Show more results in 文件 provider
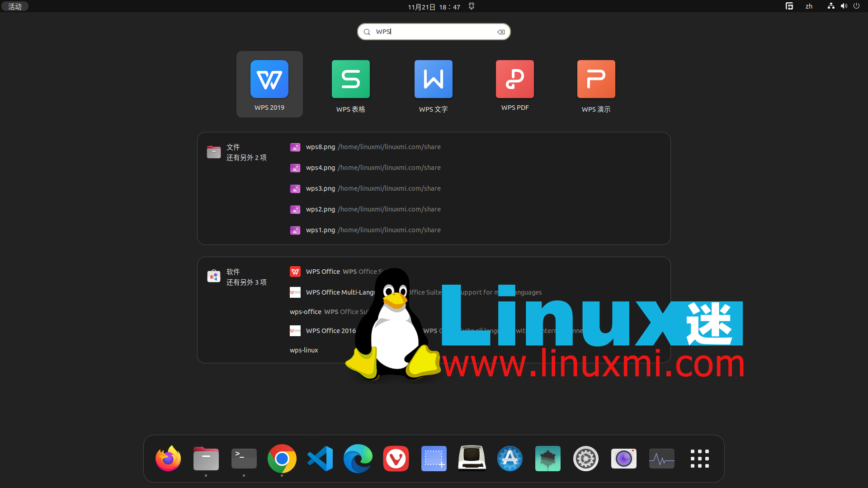Screen dimensions: 868x488 tap(238, 152)
